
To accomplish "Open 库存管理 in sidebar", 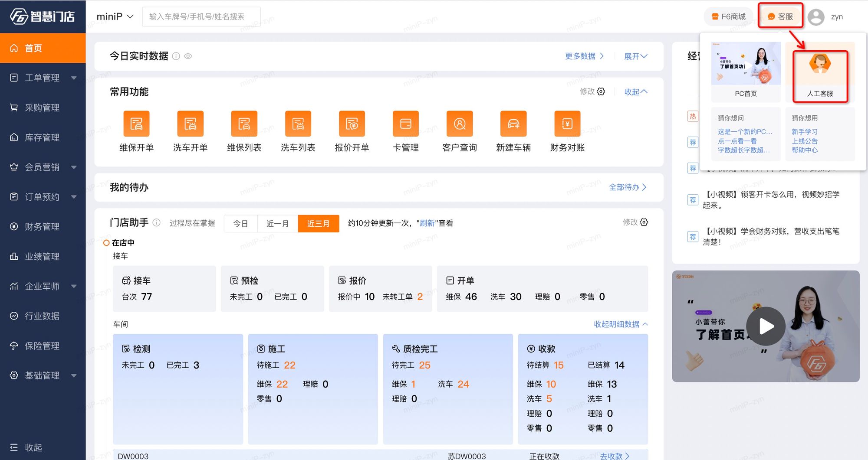I will [x=43, y=137].
